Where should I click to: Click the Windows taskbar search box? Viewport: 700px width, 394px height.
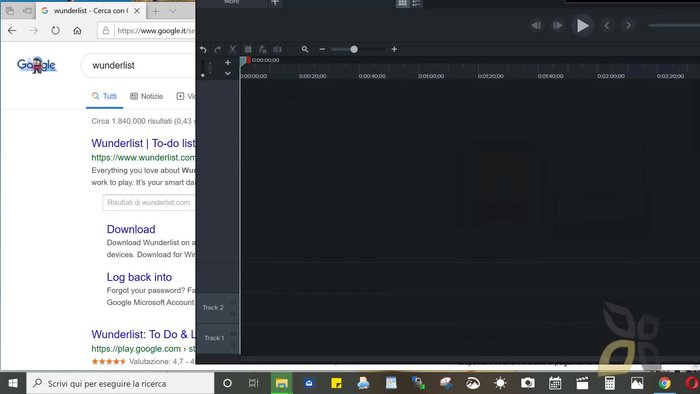[x=120, y=383]
